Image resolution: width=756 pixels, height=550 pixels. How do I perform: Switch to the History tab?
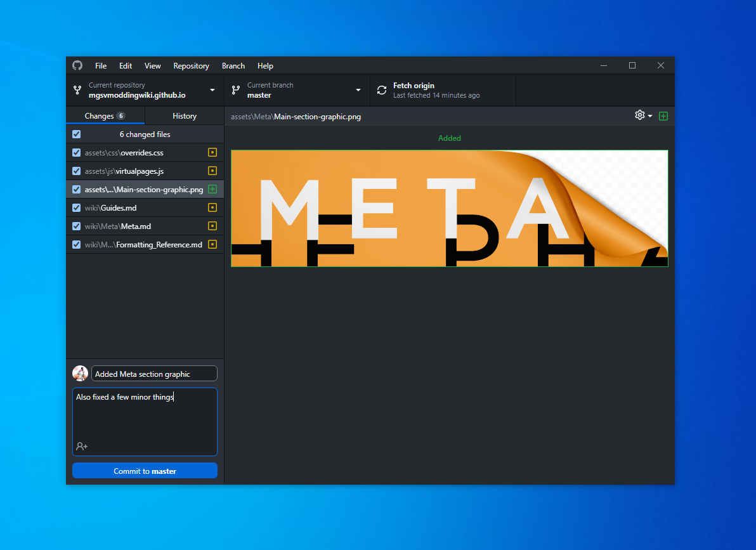pos(184,116)
